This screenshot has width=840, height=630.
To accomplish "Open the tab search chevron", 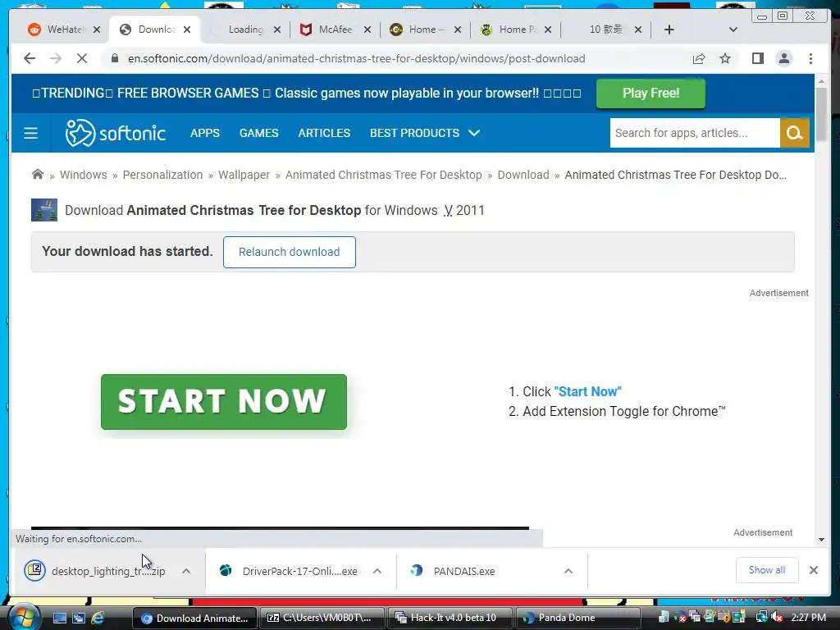I will (733, 30).
